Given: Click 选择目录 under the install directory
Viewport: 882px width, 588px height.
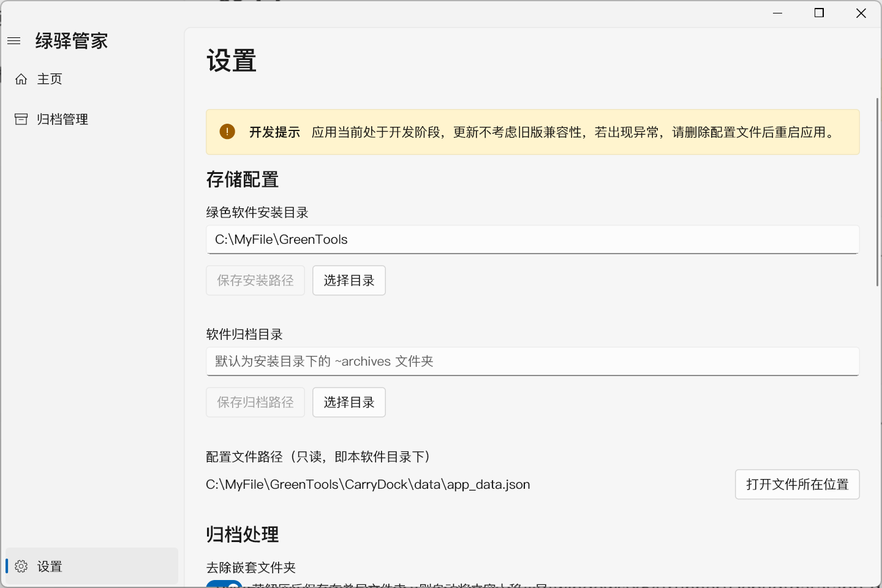Looking at the screenshot, I should coord(349,280).
